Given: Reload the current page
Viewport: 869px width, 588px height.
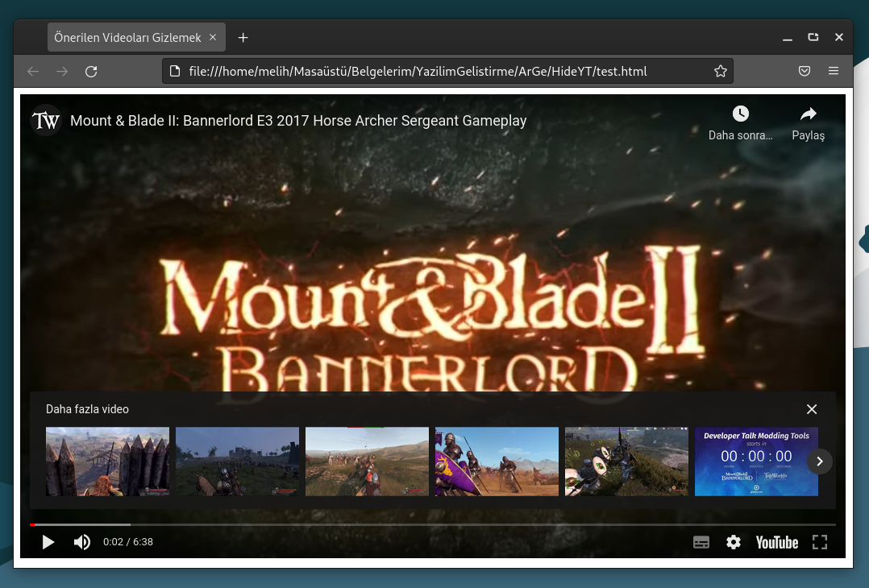Looking at the screenshot, I should point(91,72).
